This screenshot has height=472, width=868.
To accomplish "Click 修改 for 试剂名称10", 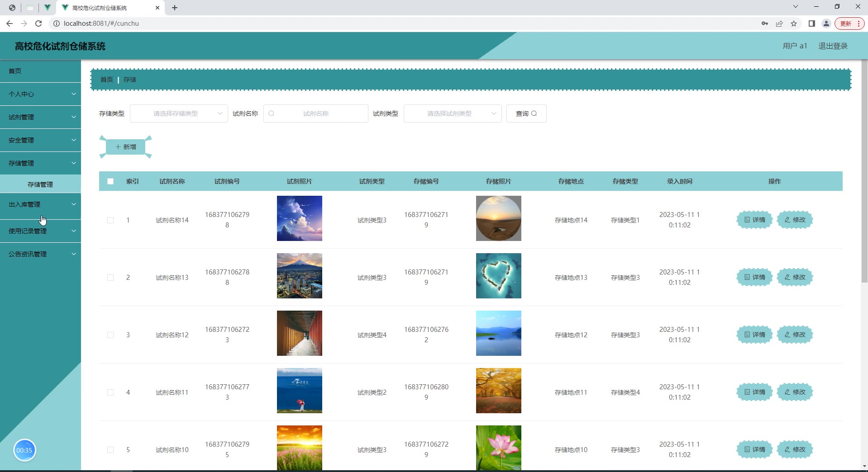I will coord(795,449).
